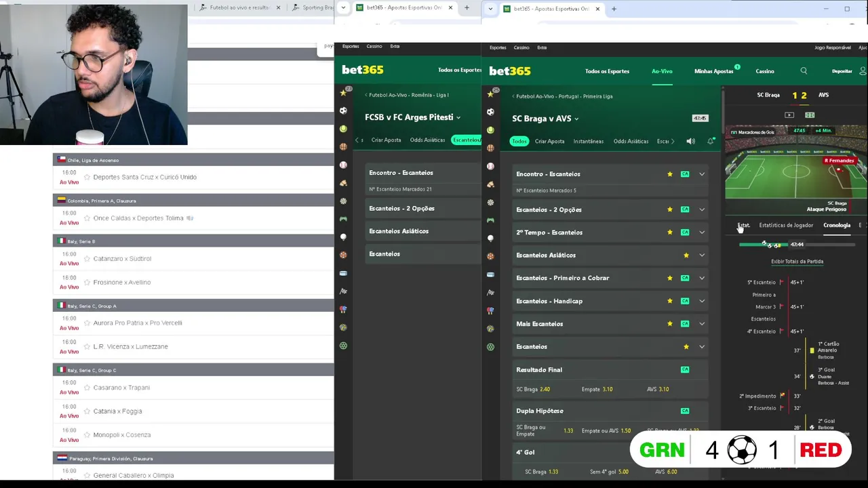This screenshot has width=868, height=488.
Task: Open Criar Aposta badge on Dupla Hipótese
Action: (x=685, y=411)
